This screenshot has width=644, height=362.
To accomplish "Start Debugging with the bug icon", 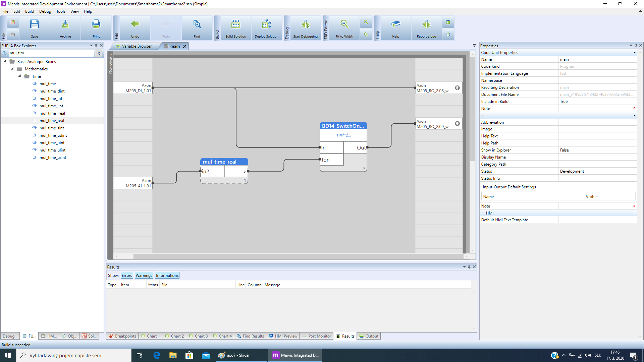I will 305,24.
